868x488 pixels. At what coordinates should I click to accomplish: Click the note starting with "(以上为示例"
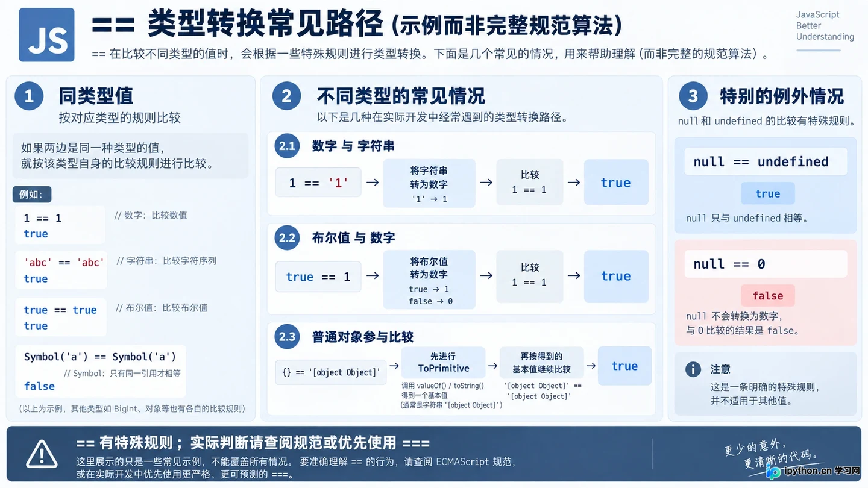click(132, 408)
